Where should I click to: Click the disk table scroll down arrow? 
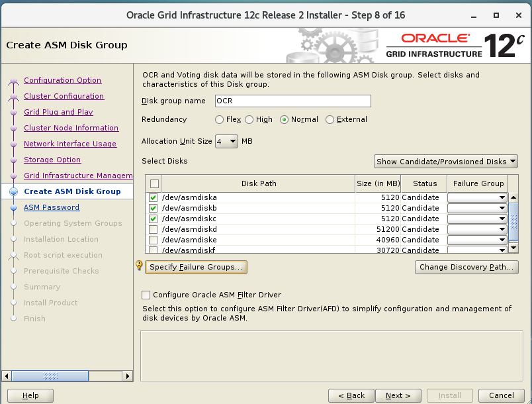pyautogui.click(x=513, y=248)
